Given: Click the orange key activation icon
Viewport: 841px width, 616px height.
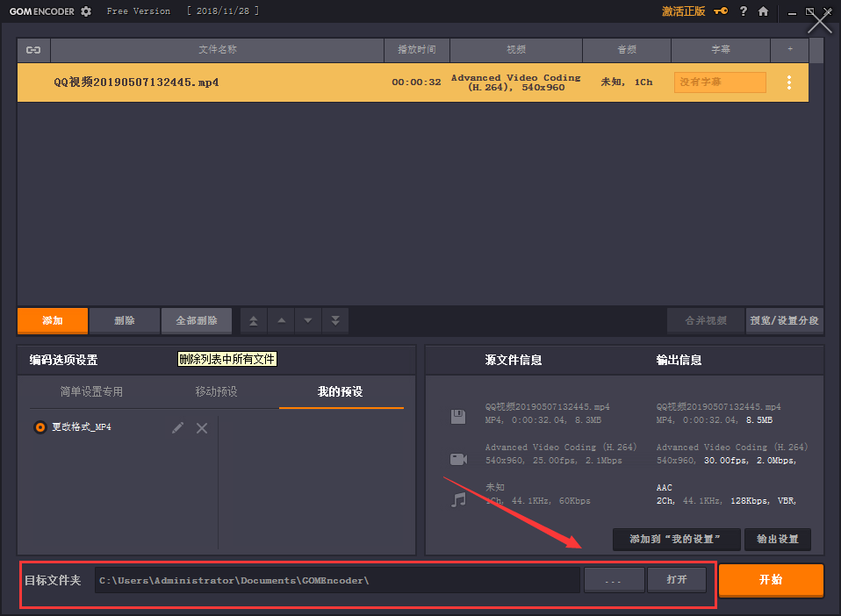Looking at the screenshot, I should tap(721, 11).
